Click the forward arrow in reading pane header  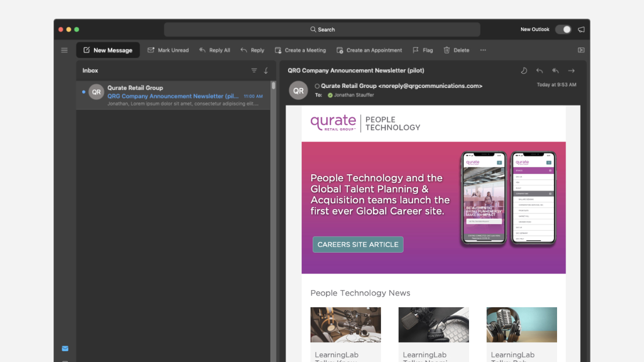point(572,70)
